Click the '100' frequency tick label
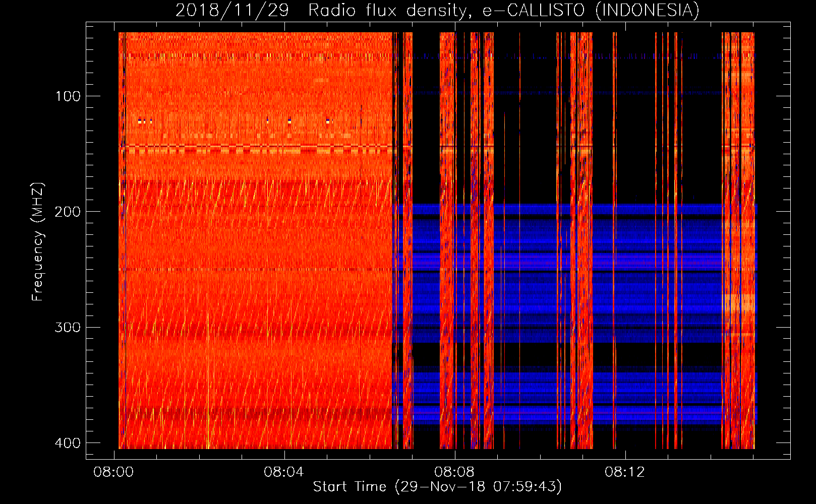 [x=68, y=96]
